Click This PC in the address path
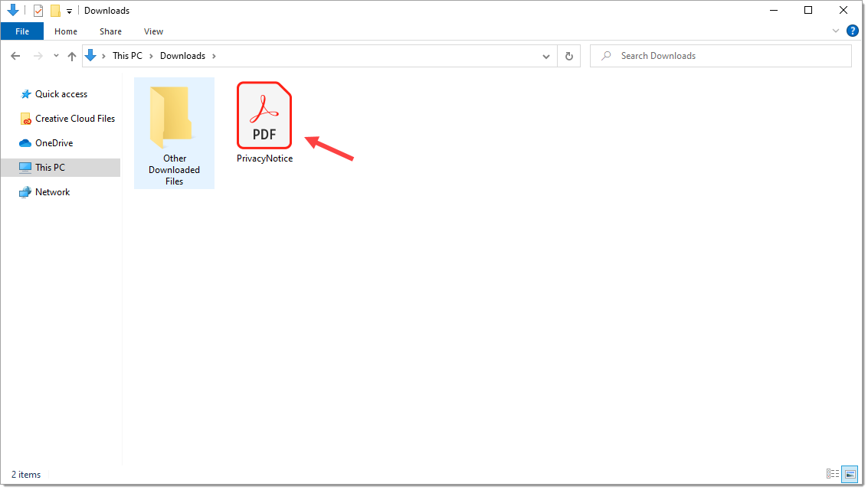Viewport: 868px width, 490px height. coord(127,56)
